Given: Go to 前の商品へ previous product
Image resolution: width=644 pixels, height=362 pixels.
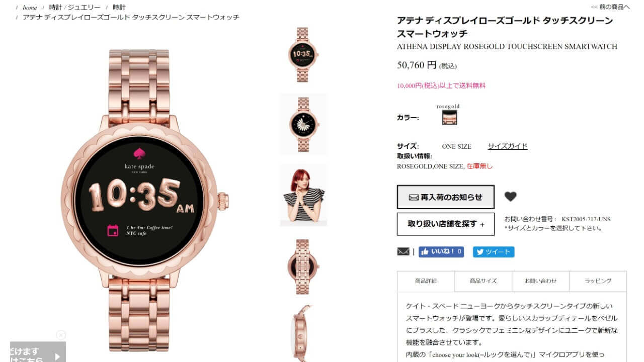Looking at the screenshot, I should 610,7.
